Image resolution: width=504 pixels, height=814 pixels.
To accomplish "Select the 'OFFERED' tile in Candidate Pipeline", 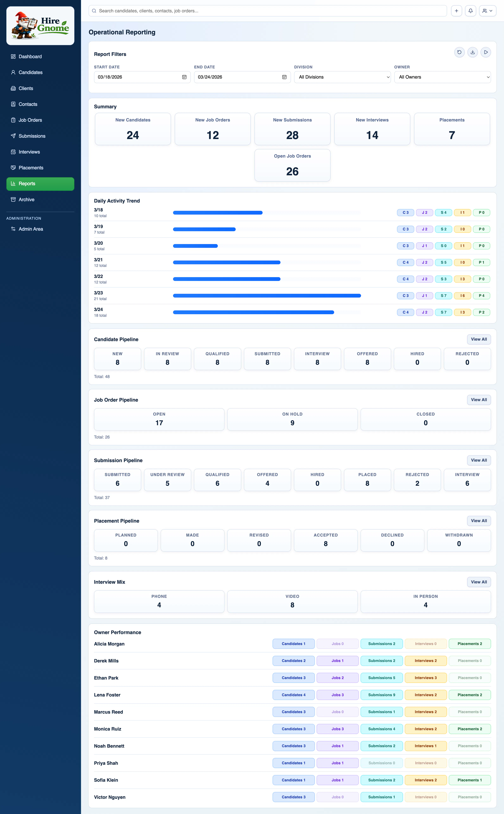I will tap(367, 359).
